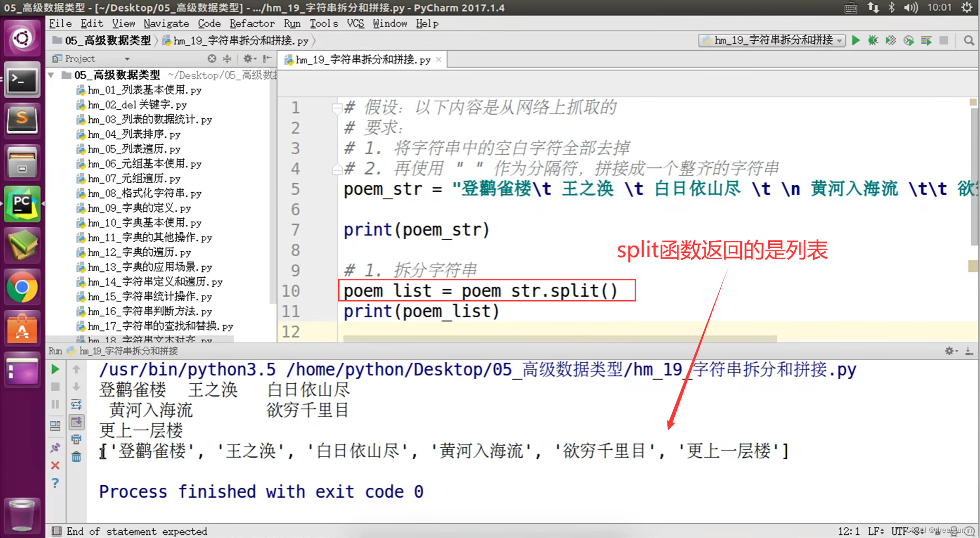980x538 pixels.
Task: Click the editor vertical scrollbar
Action: pos(974,177)
